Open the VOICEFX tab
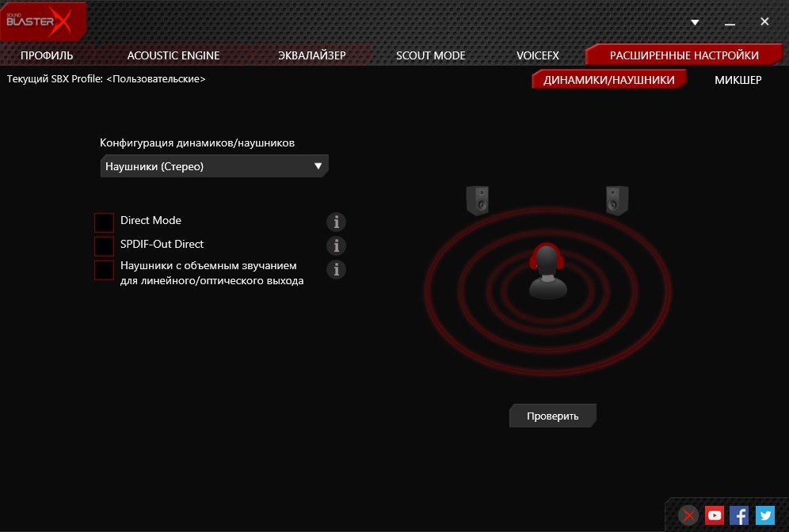This screenshot has height=532, width=789. click(x=537, y=55)
